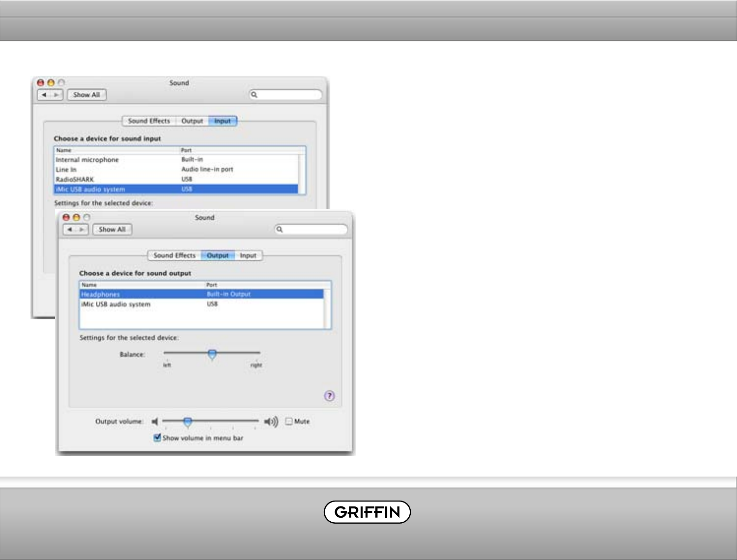Click the loud speaker icon next to Mute
The width and height of the screenshot is (737, 560).
pos(271,421)
